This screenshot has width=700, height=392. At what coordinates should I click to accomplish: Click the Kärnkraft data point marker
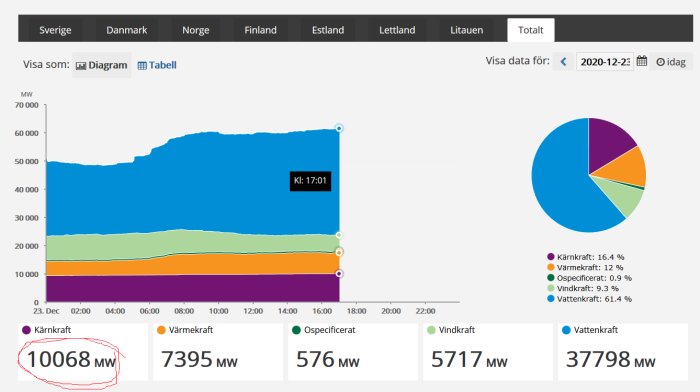coord(339,273)
